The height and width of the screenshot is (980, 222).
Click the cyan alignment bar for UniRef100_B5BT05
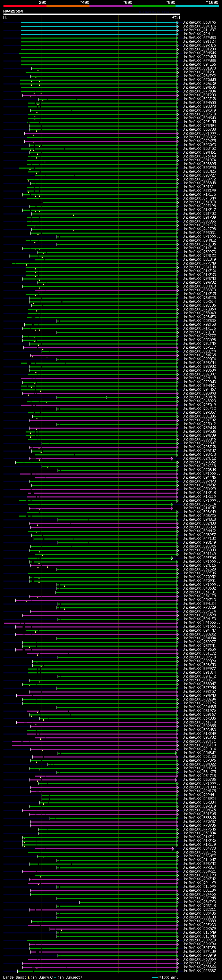tap(100, 23)
